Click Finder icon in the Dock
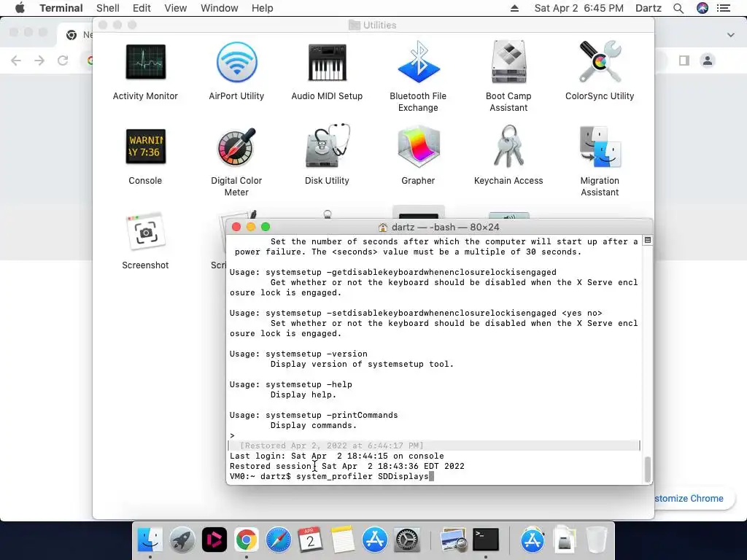 pyautogui.click(x=150, y=540)
